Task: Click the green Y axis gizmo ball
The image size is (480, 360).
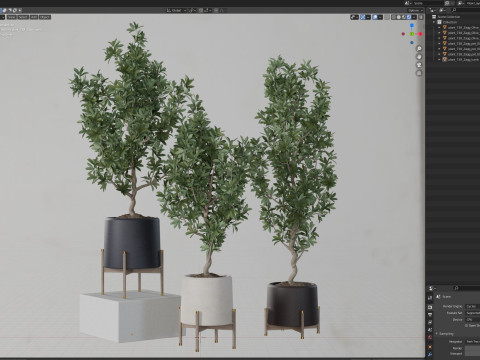Action: [412, 34]
